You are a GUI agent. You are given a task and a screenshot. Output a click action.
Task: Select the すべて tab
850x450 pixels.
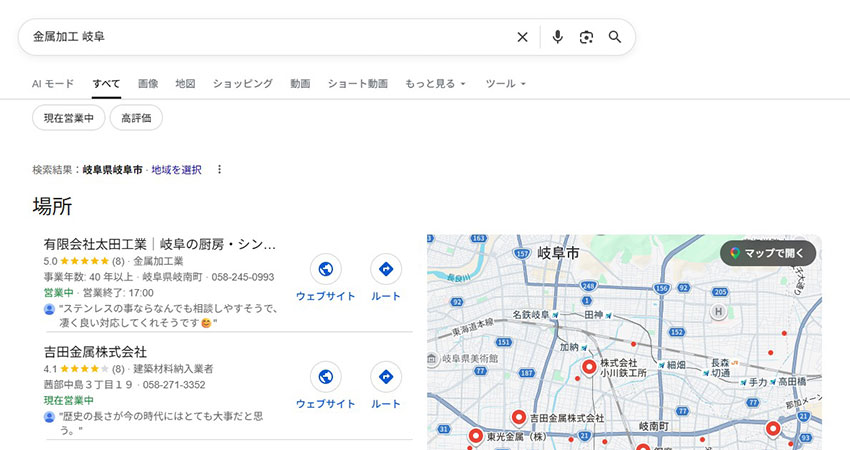106,83
